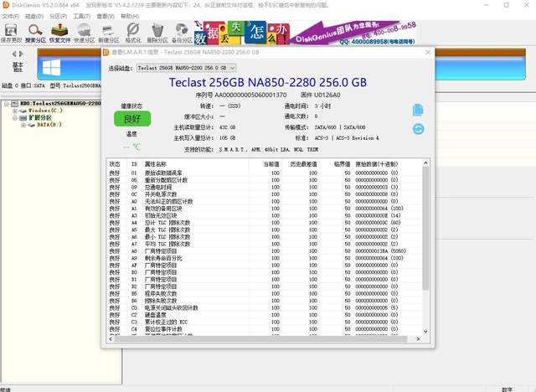This screenshot has height=392, width=536.
Task: Click the 删除分区 trash can icon
Action: pos(157,33)
